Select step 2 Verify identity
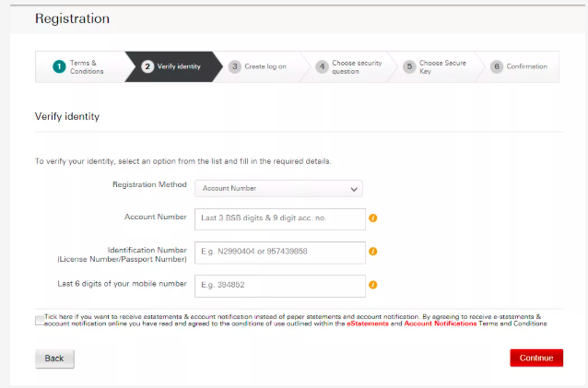This screenshot has width=588, height=388. [x=173, y=66]
